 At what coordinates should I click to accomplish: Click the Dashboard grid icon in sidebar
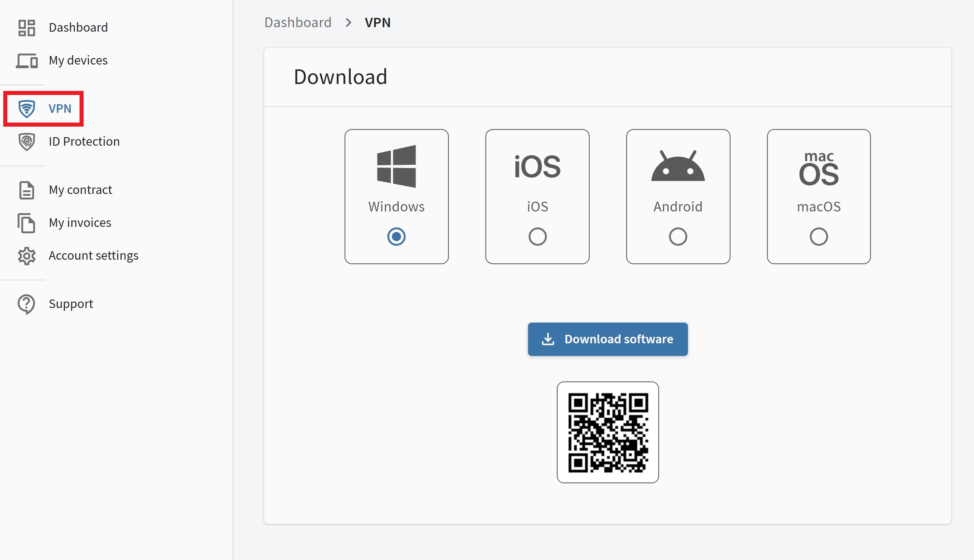tap(27, 28)
